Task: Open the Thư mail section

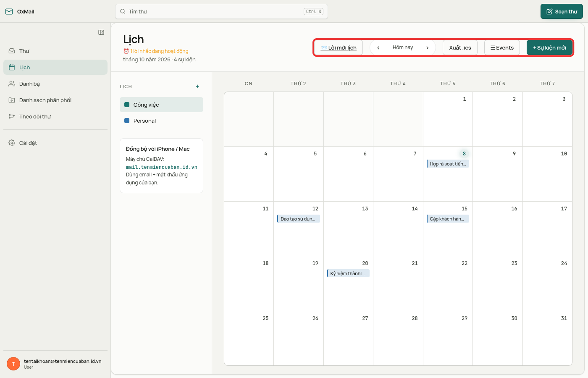Action: (55, 51)
